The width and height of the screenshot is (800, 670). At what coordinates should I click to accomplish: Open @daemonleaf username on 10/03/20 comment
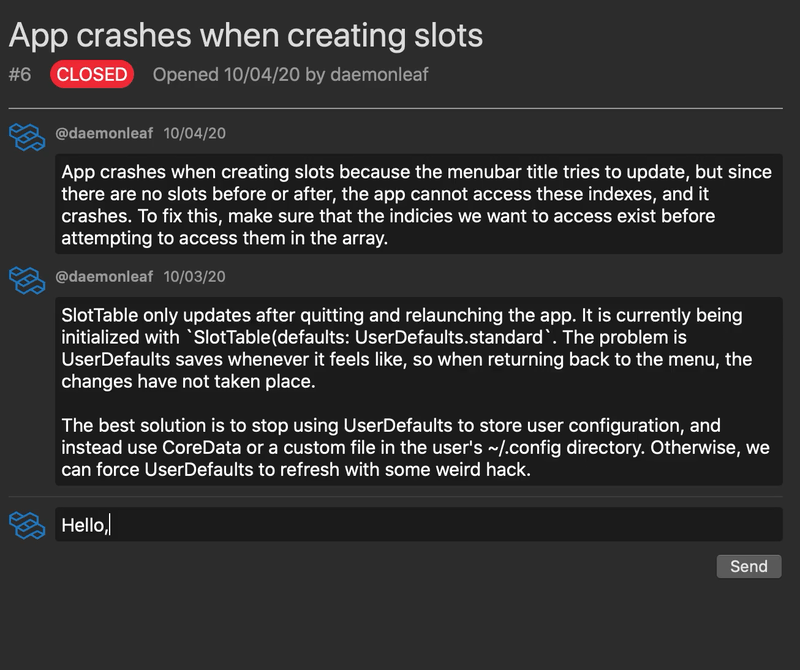tap(104, 277)
